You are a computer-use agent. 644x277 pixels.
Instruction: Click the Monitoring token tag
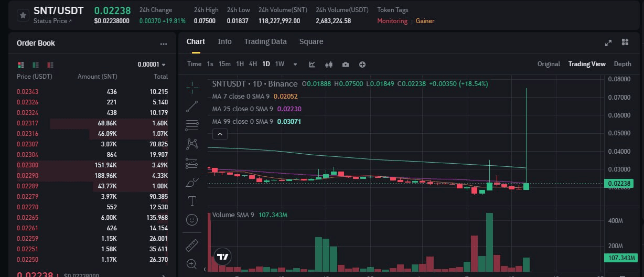392,21
